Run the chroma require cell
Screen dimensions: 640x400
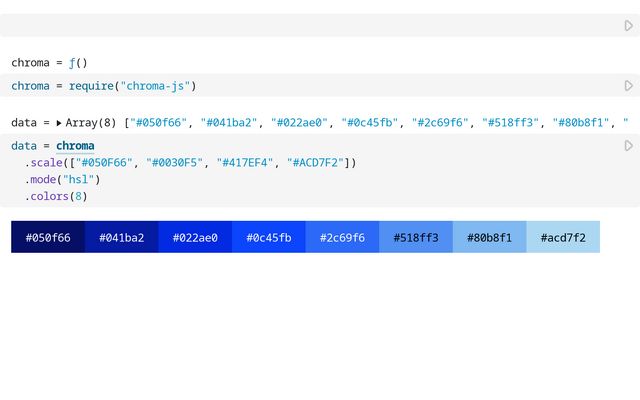coord(628,86)
